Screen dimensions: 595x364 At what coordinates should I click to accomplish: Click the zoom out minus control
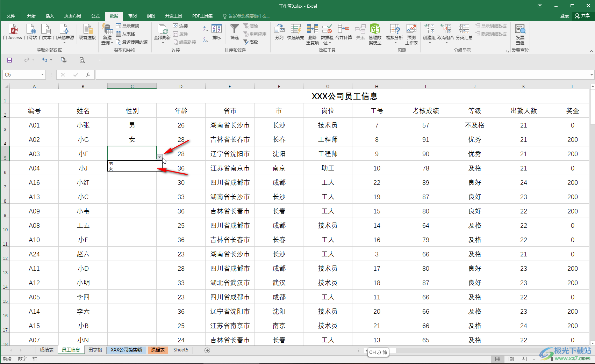[534, 359]
